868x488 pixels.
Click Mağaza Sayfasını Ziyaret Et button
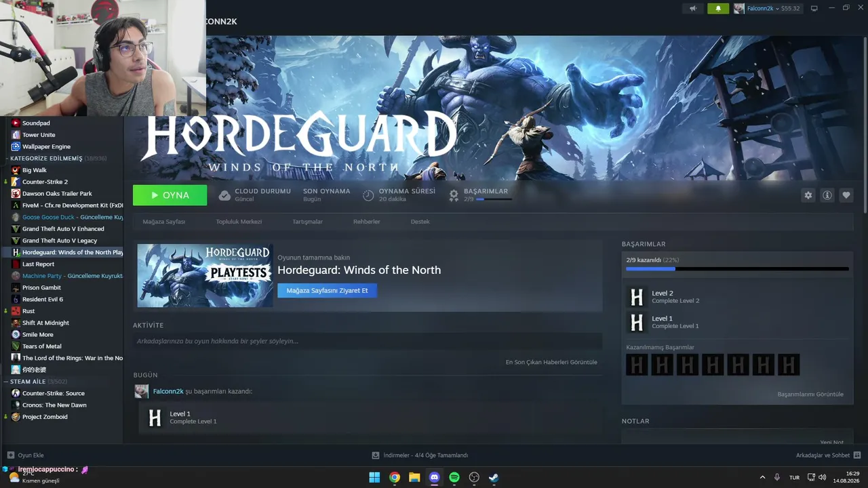pyautogui.click(x=327, y=290)
